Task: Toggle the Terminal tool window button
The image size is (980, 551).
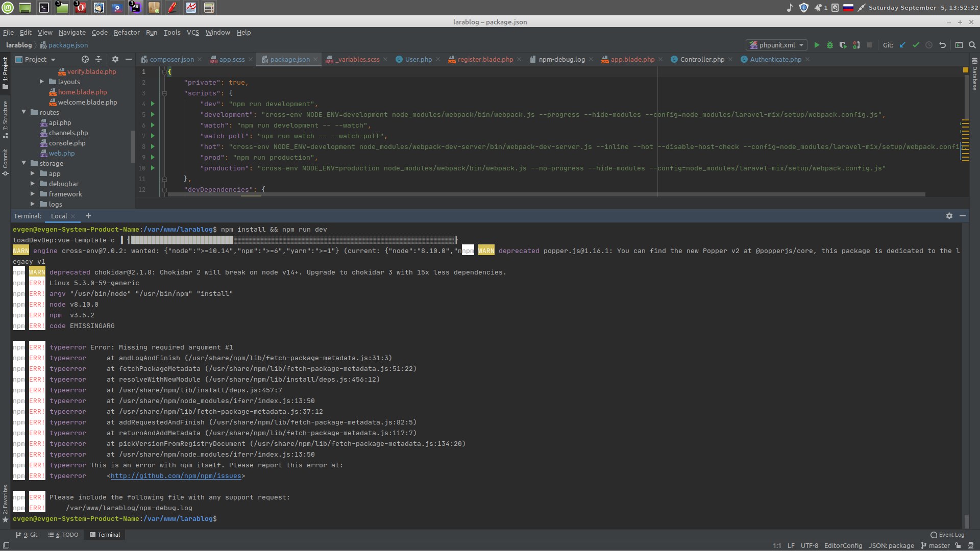Action: click(x=105, y=535)
